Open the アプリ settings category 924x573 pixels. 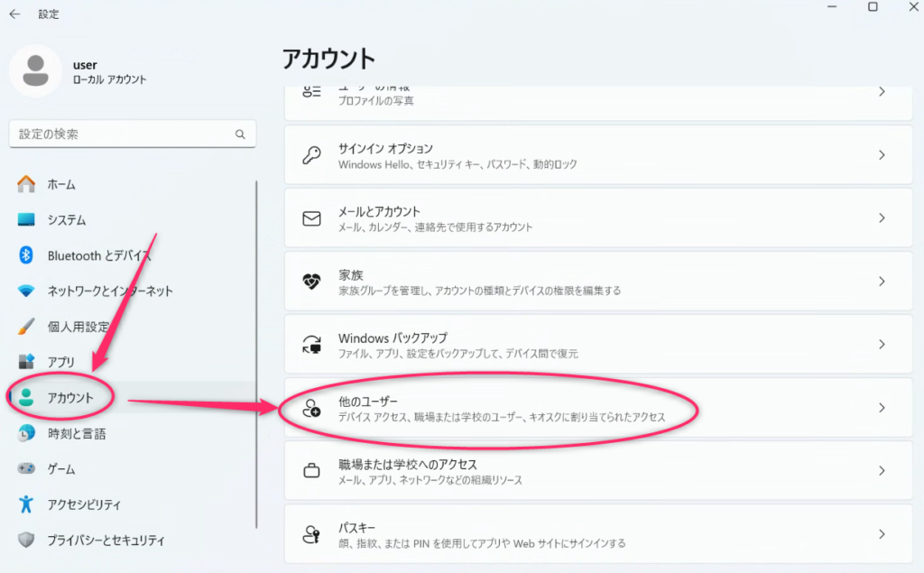tap(132, 361)
